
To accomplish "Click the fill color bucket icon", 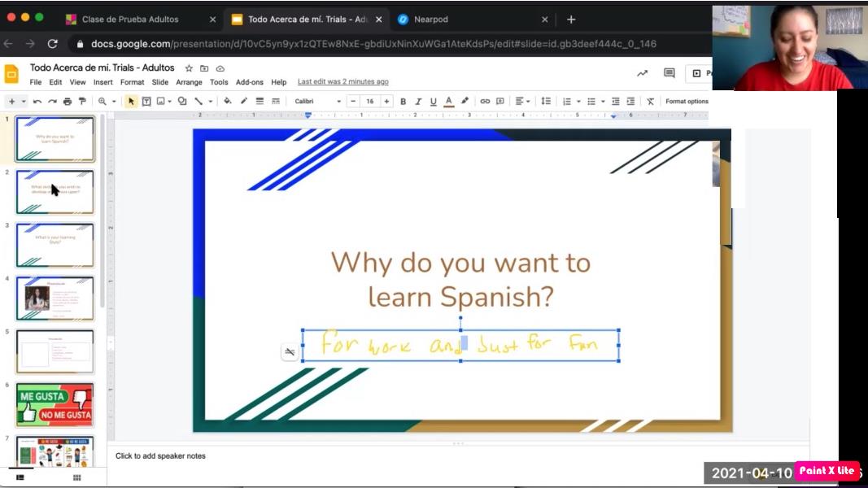I will click(227, 102).
